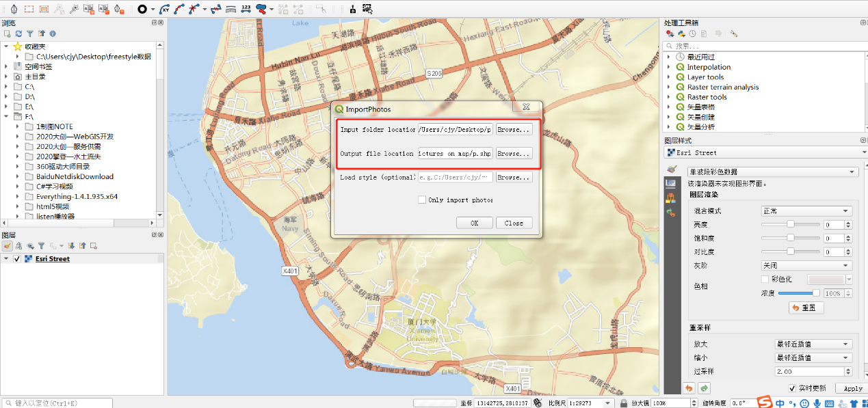Click the undo style arrow icon
Viewport: 868px width, 408px height.
689,388
